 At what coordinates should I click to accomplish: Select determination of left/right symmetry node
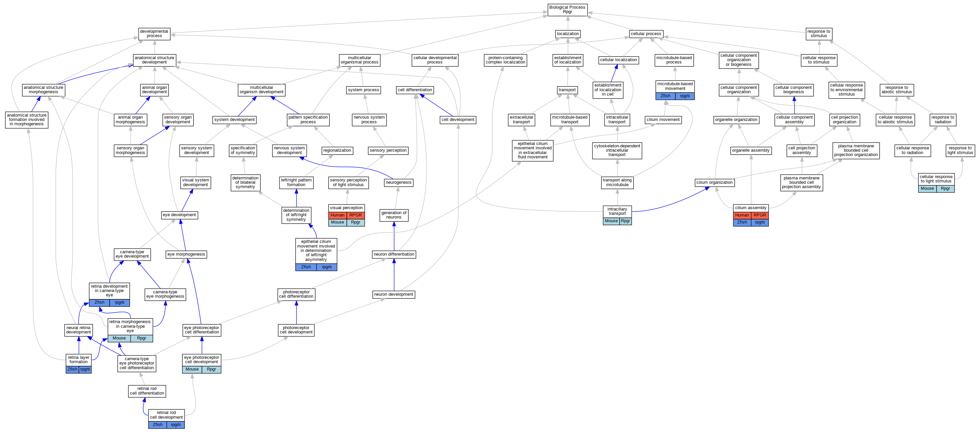tap(296, 215)
